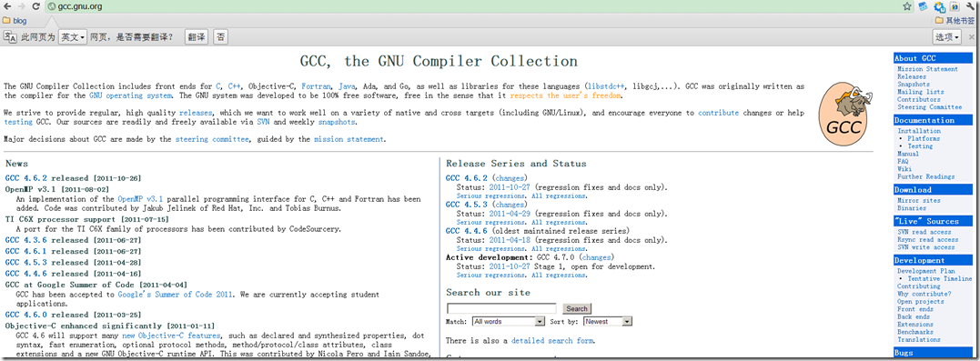980x361 pixels.
Task: Open GCC 4.3.6 link in News
Action: 26,240
